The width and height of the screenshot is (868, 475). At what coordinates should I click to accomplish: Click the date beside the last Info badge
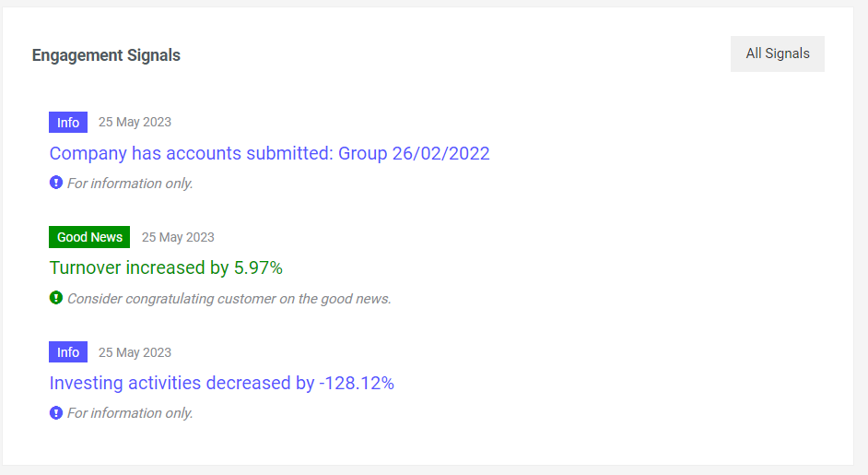point(135,352)
